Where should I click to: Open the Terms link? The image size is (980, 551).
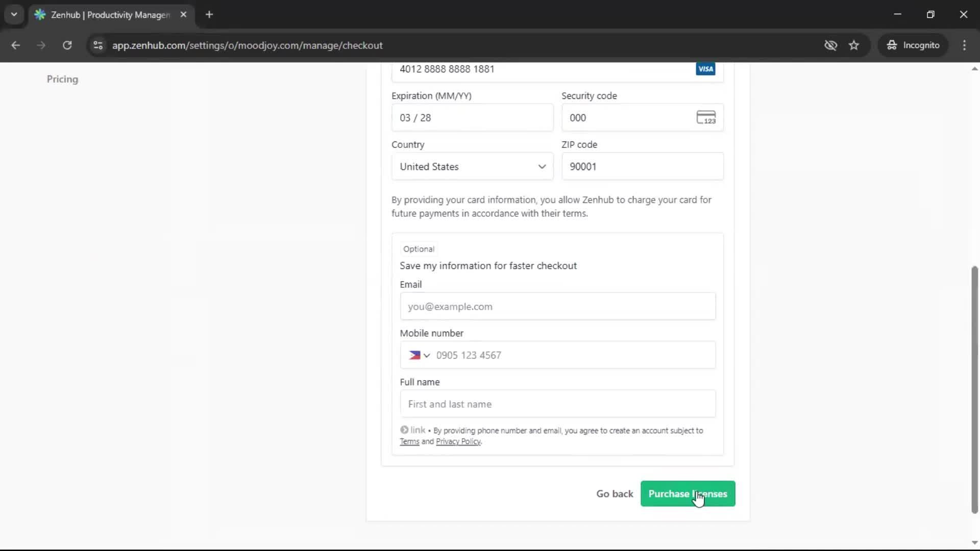click(410, 441)
